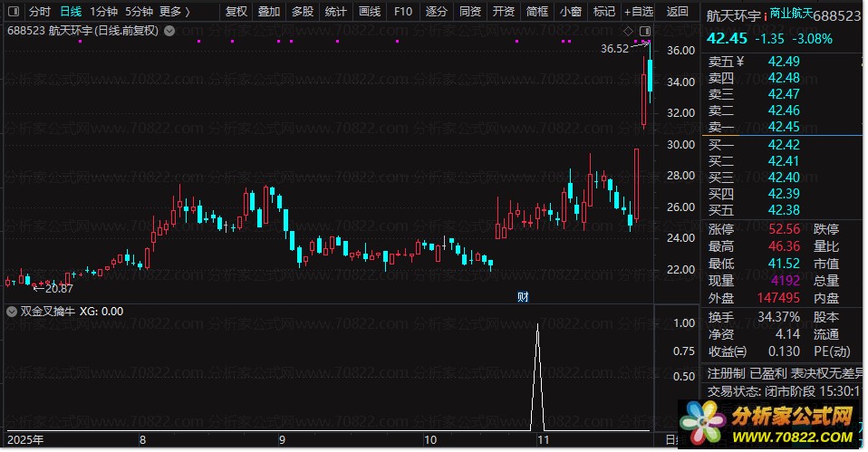This screenshot has height=452, width=868.
Task: Add stock with +自选 button
Action: 639,11
